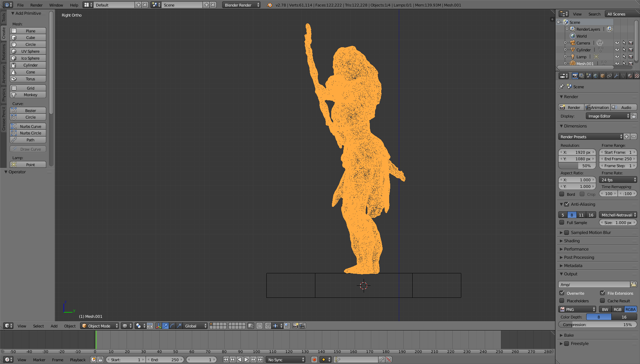Toggle snap magnet icon in 3D header

click(x=268, y=326)
